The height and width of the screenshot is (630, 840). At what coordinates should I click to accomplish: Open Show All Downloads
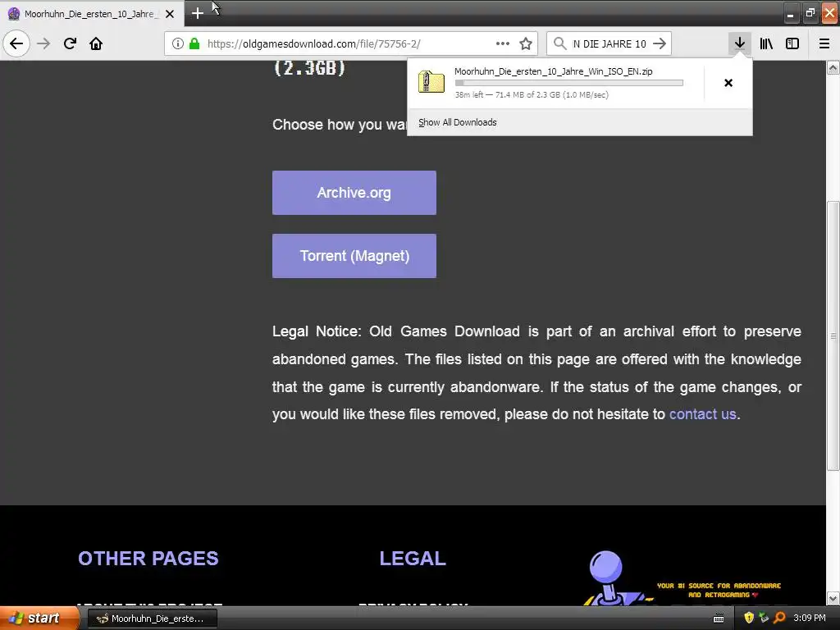point(458,122)
